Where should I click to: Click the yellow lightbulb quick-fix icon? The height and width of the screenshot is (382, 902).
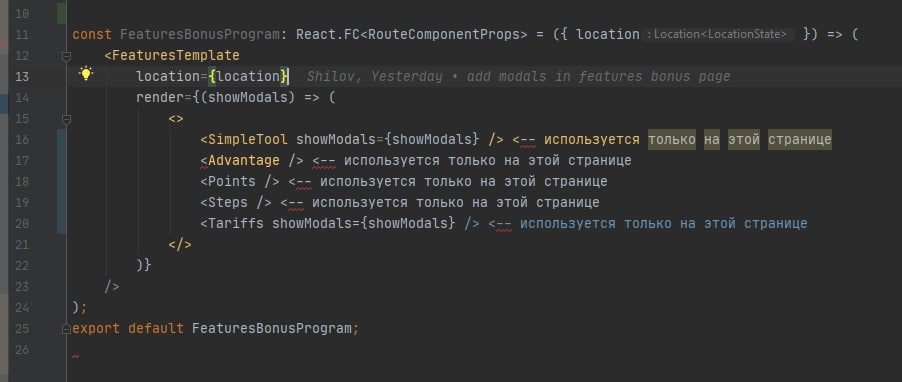pyautogui.click(x=86, y=74)
